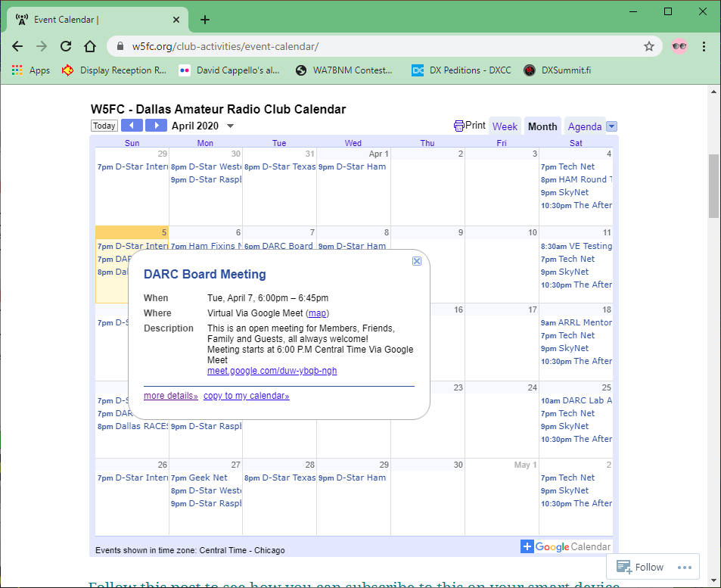
Task: Open the Apps shortcut on the bookmarks bar
Action: click(32, 70)
